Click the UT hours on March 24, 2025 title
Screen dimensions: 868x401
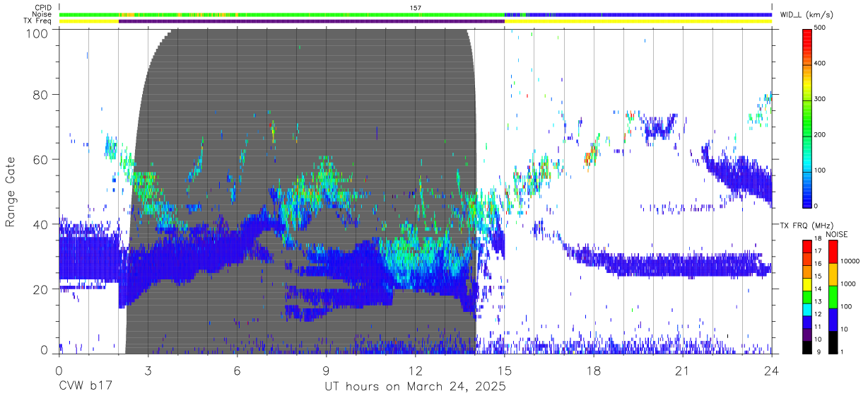point(415,388)
